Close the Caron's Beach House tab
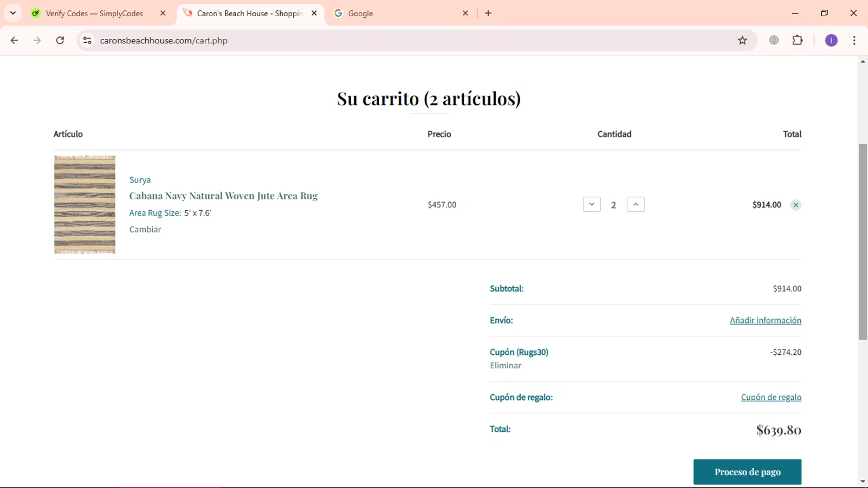This screenshot has width=868, height=488. click(314, 13)
